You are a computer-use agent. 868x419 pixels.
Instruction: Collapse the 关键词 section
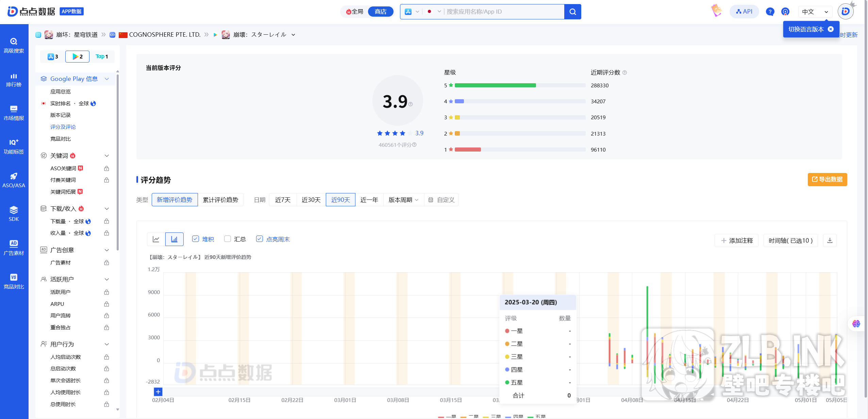coord(107,156)
